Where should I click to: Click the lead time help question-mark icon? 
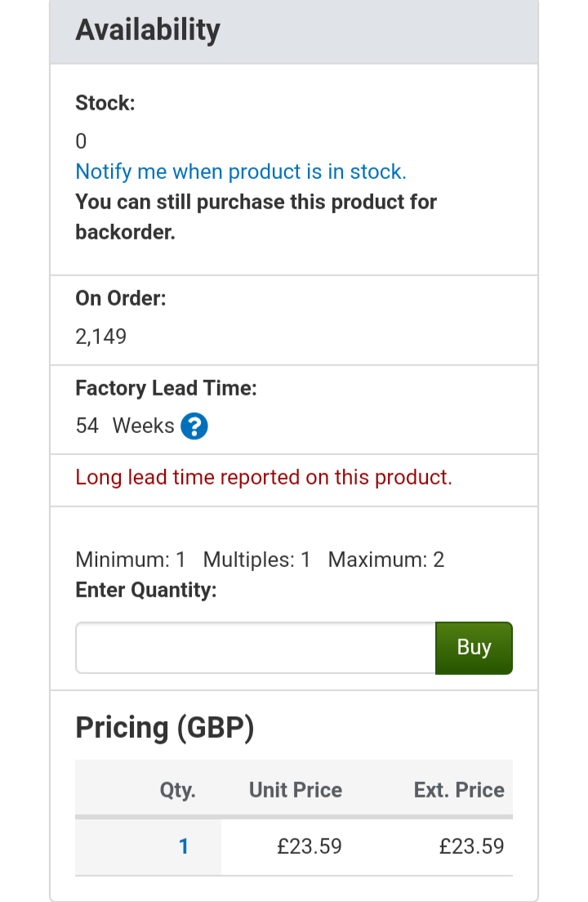(x=194, y=426)
